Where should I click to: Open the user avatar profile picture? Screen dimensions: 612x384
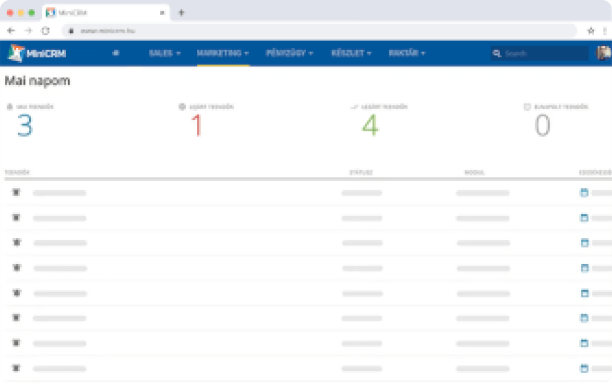(x=603, y=53)
